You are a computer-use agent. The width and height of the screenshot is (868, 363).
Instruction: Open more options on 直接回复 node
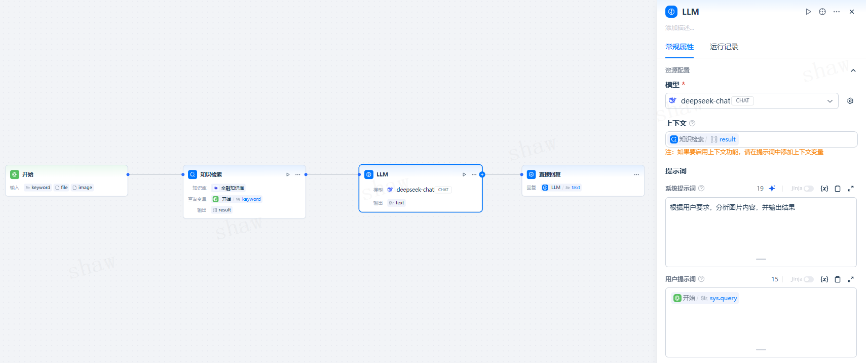coord(636,174)
